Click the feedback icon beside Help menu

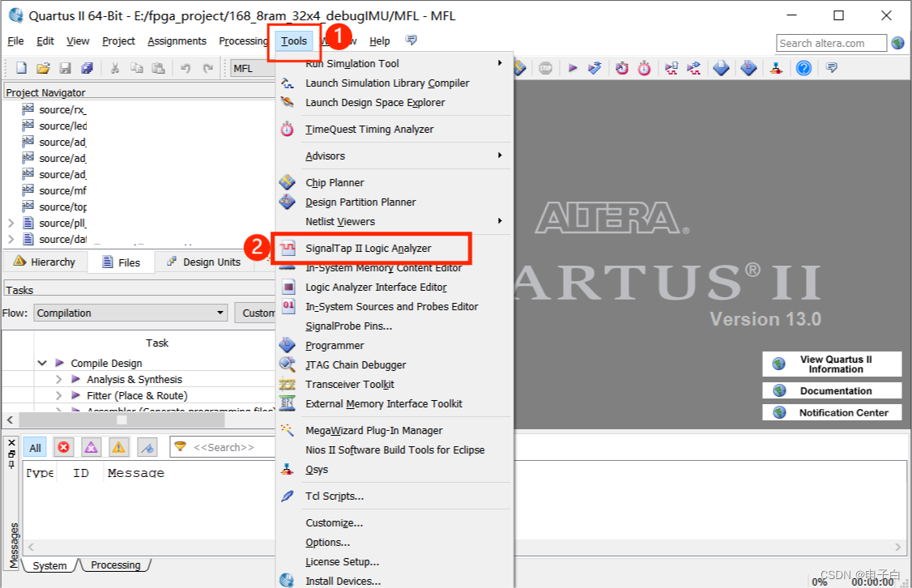pyautogui.click(x=411, y=40)
